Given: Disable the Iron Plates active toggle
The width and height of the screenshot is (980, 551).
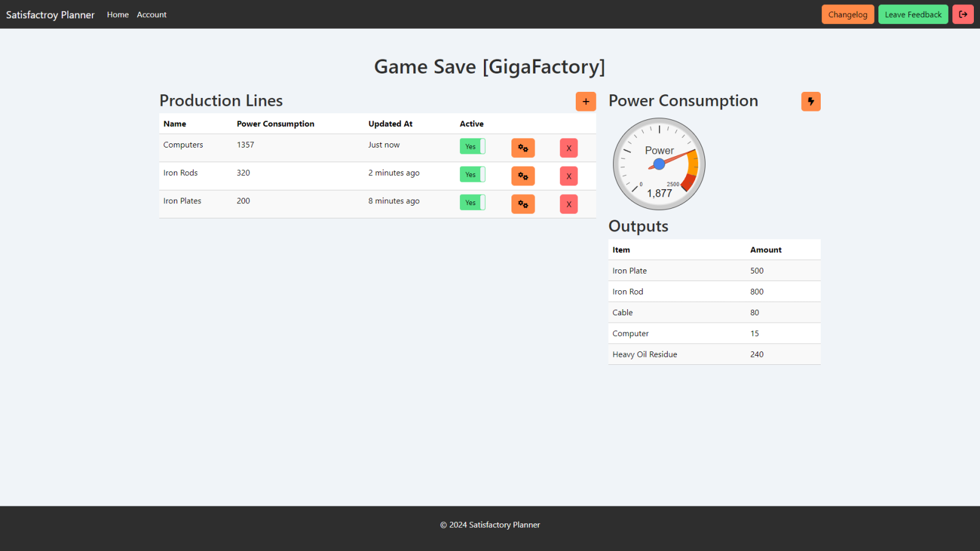Looking at the screenshot, I should click(x=472, y=202).
